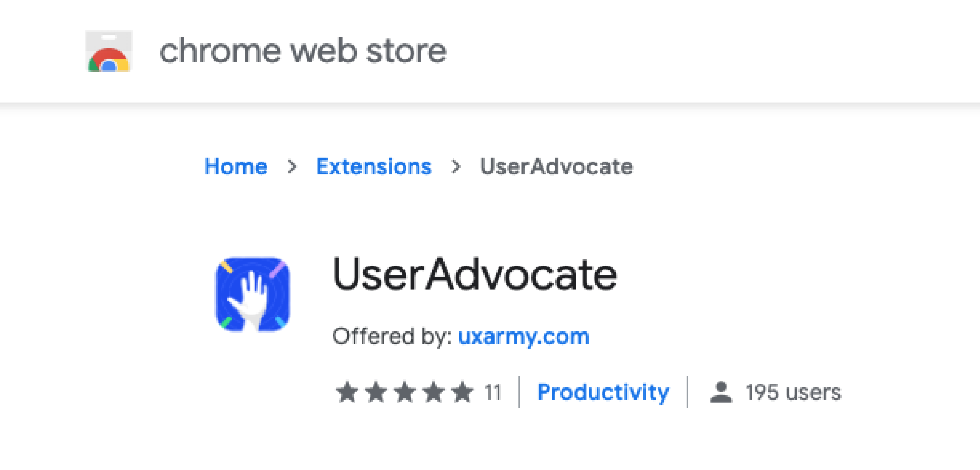Click the UserAdvocate hand extension icon
Screen dimensions: 980x470
pos(253,294)
